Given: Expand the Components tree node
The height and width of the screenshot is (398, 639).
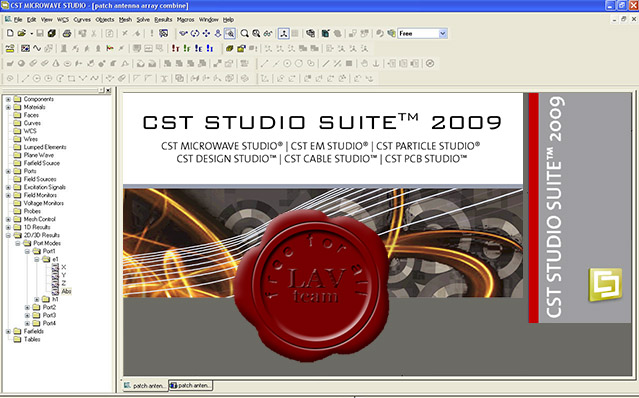Looking at the screenshot, I should click(x=8, y=99).
